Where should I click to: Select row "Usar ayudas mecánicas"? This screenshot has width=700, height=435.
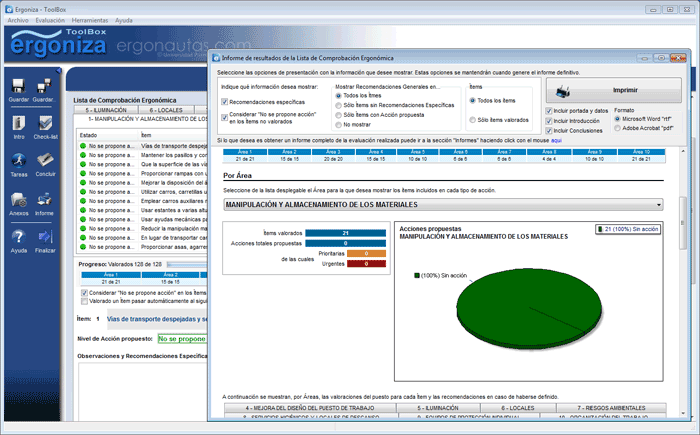tap(142, 219)
